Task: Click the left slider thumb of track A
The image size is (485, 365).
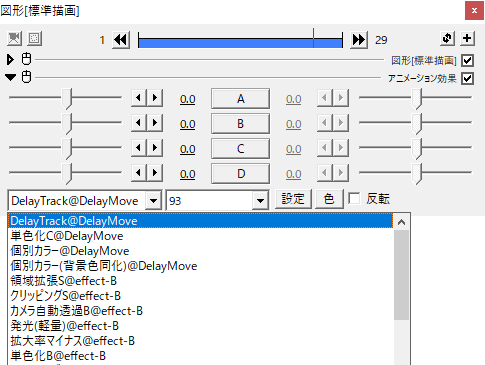Action: pyautogui.click(x=67, y=99)
